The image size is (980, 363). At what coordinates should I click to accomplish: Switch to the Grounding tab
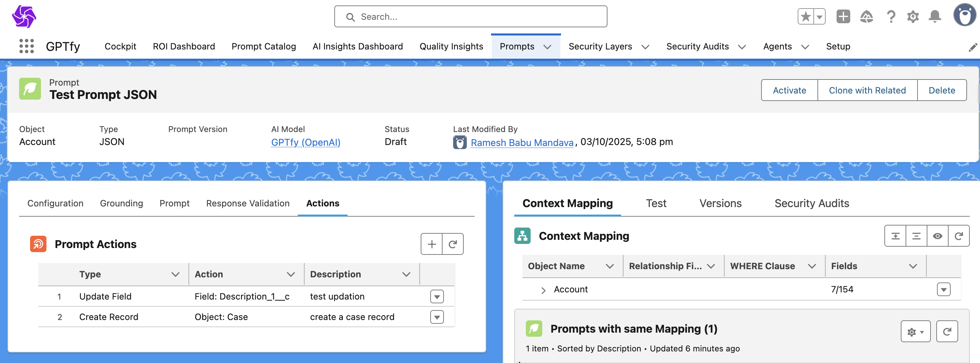point(121,203)
